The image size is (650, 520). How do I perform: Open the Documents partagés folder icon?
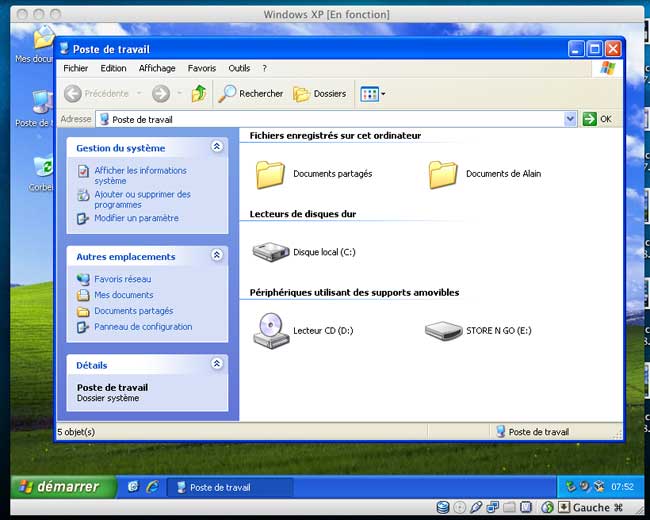270,174
